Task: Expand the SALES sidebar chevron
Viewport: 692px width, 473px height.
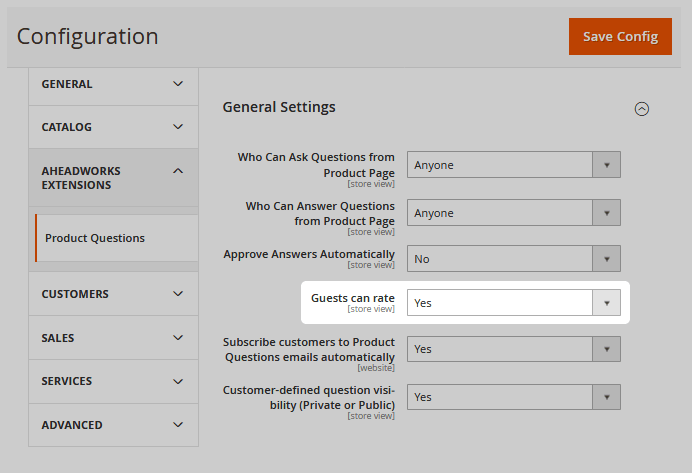Action: [178, 338]
